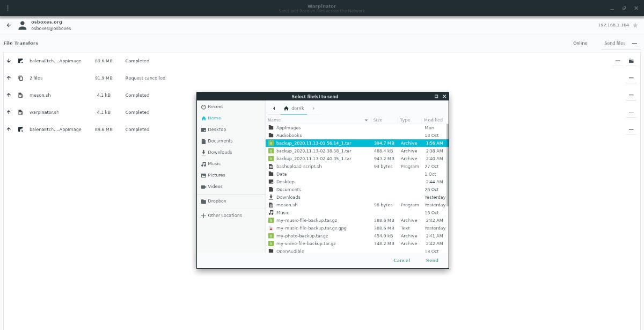Screen dimensions: 644x330
Task: Navigate back with left path arrow
Action: pos(274,109)
